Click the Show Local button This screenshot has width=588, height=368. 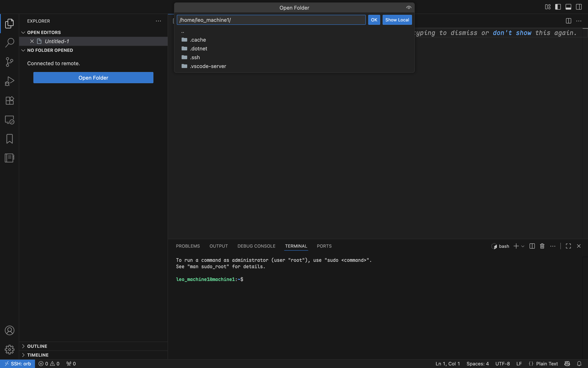point(397,20)
